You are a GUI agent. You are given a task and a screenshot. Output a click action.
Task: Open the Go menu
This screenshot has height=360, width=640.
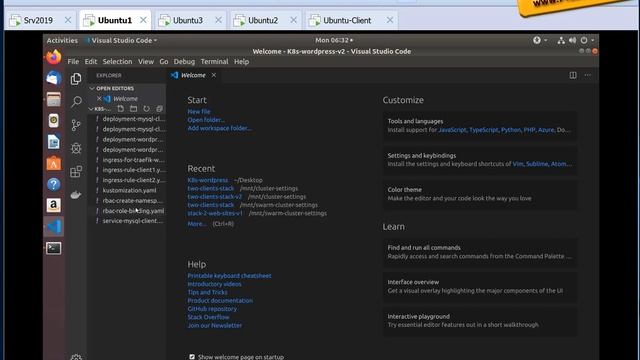(x=164, y=62)
